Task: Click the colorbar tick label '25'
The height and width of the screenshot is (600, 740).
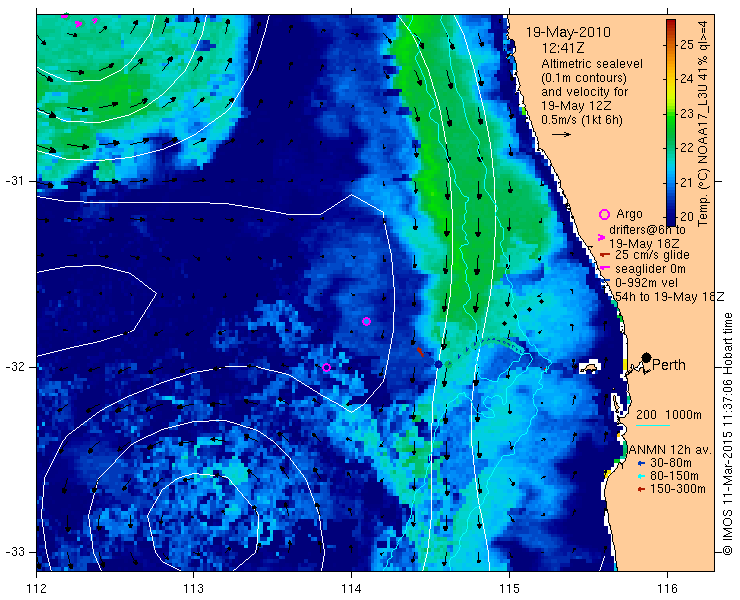Action: (x=687, y=45)
